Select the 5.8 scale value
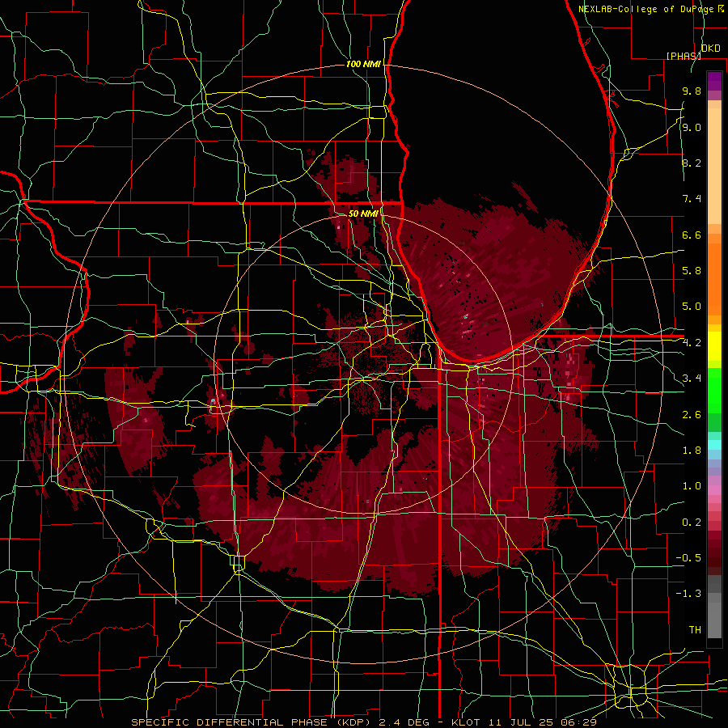This screenshot has width=728, height=728. pyautogui.click(x=692, y=271)
